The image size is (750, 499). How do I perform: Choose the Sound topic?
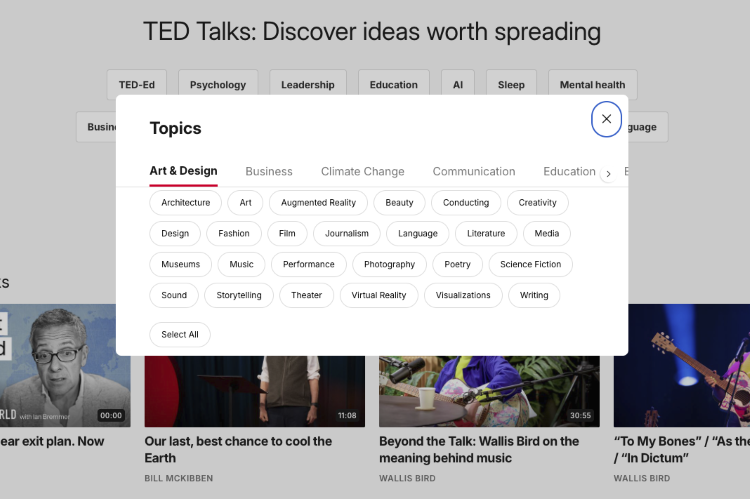(x=174, y=295)
